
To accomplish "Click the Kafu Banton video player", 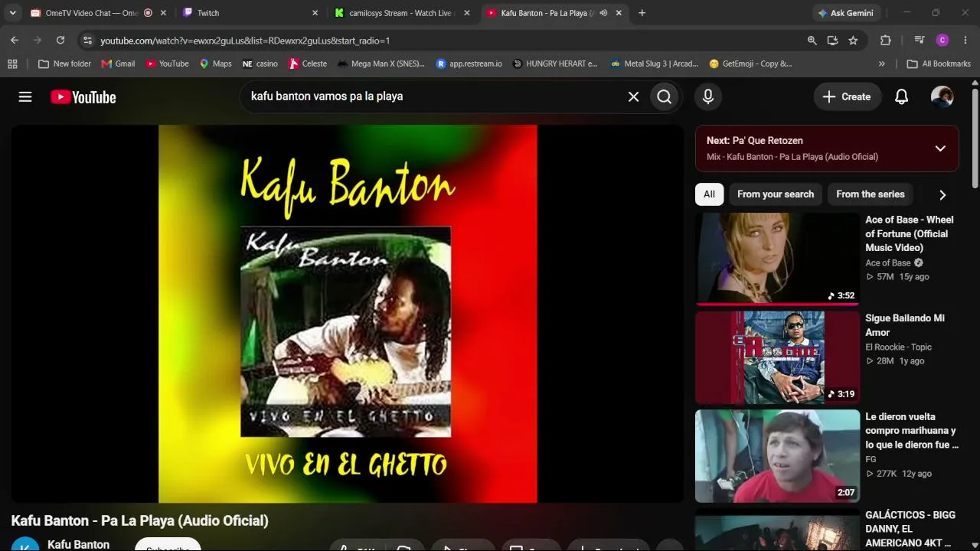I will tap(348, 314).
